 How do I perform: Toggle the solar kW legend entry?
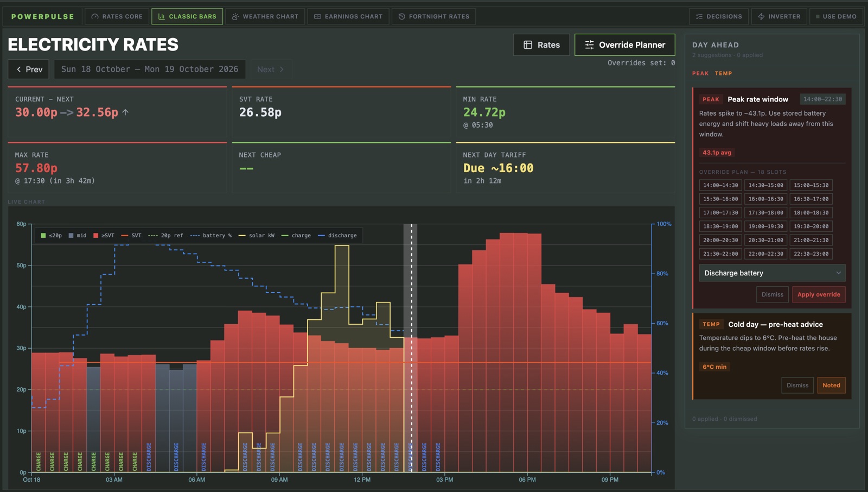257,236
